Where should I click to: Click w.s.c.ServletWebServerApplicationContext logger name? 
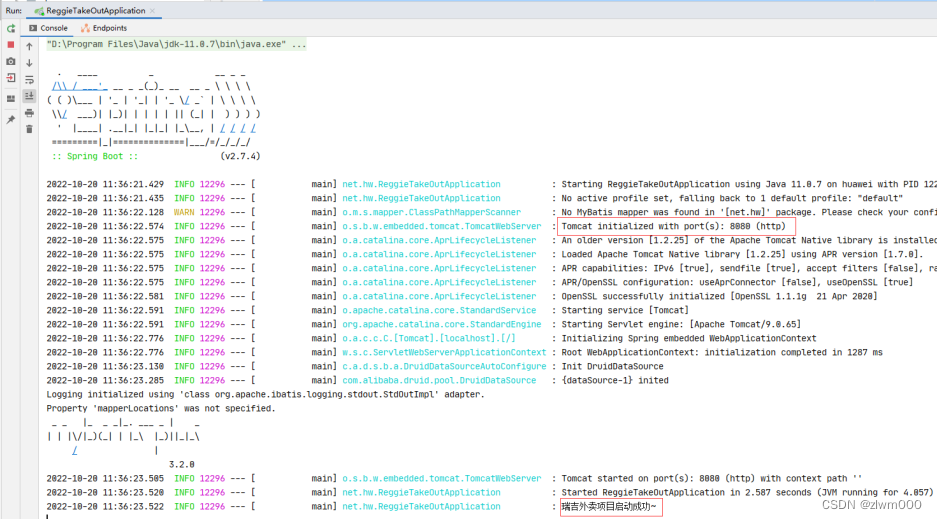pyautogui.click(x=444, y=352)
